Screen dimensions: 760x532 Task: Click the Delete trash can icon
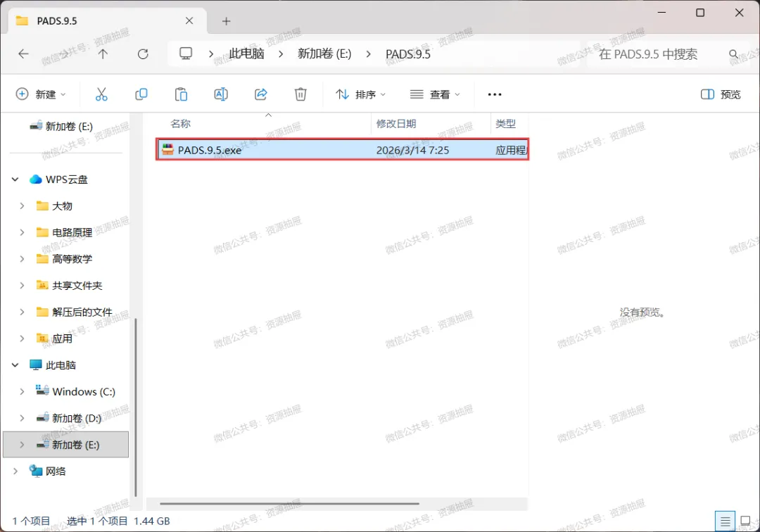[300, 94]
